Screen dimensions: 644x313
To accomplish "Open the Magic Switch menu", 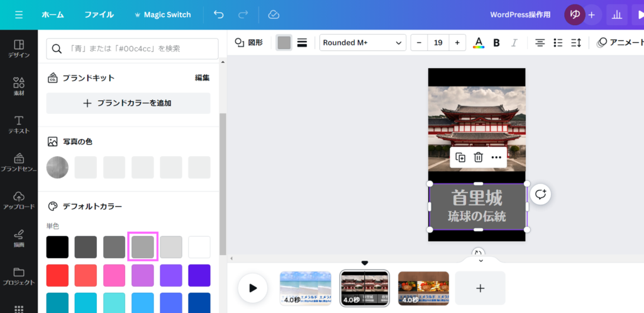I will 162,14.
